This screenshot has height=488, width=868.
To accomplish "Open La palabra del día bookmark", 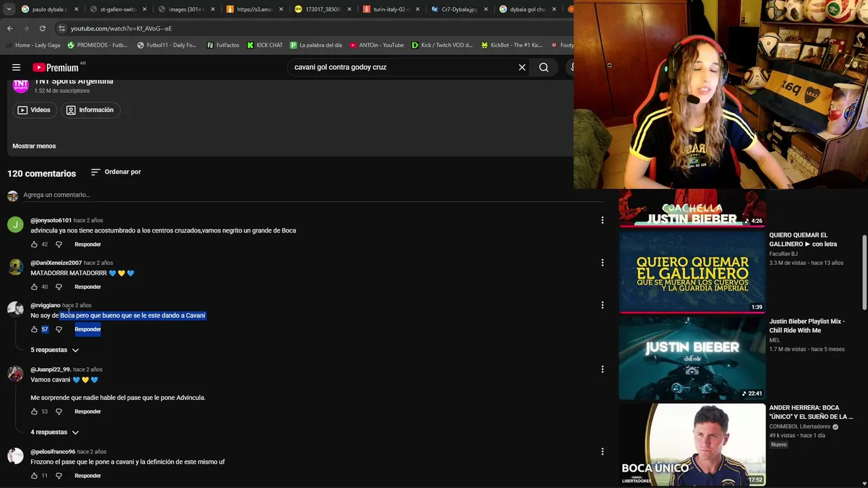I will [x=316, y=45].
